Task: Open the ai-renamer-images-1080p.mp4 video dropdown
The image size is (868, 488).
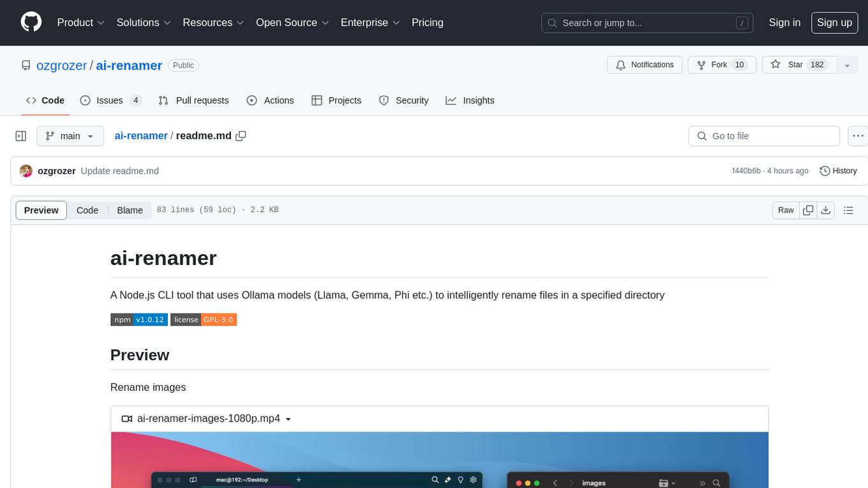Action: pyautogui.click(x=207, y=419)
